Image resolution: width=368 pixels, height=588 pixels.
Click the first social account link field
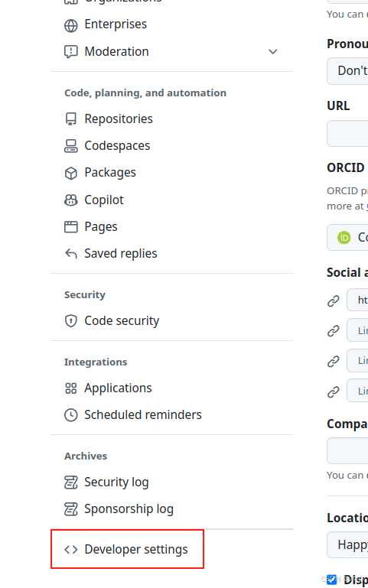357,300
